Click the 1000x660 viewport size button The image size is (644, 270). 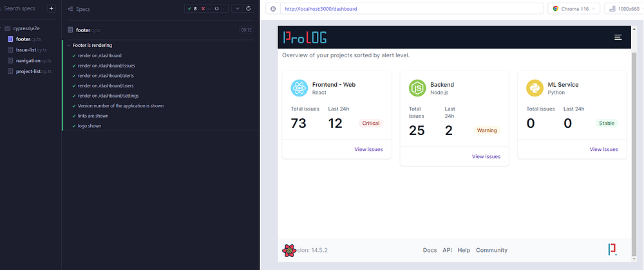tap(624, 8)
